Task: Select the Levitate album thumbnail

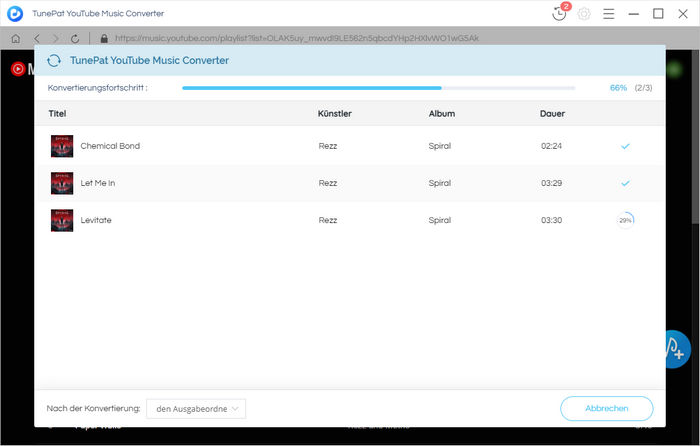Action: click(62, 220)
